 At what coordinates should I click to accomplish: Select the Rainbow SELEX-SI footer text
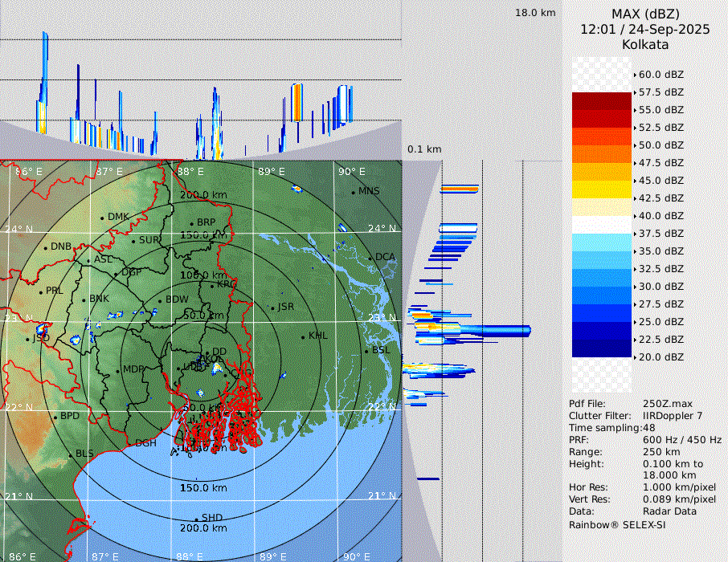[x=617, y=524]
